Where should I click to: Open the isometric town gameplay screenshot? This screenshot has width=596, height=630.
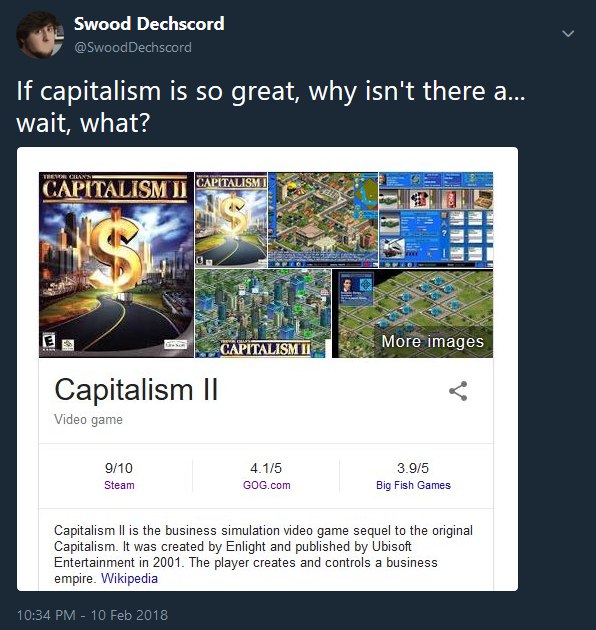[x=323, y=220]
